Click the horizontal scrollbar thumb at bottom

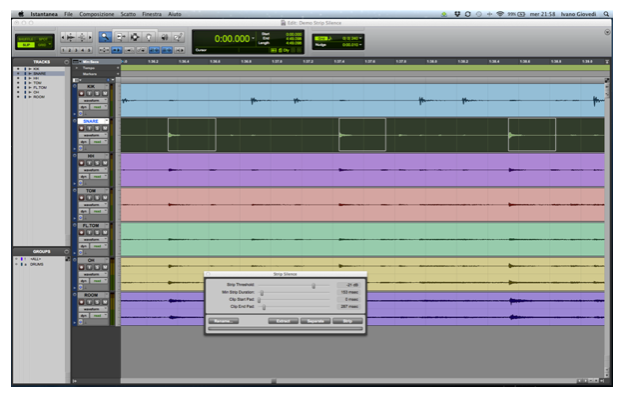point(273,381)
